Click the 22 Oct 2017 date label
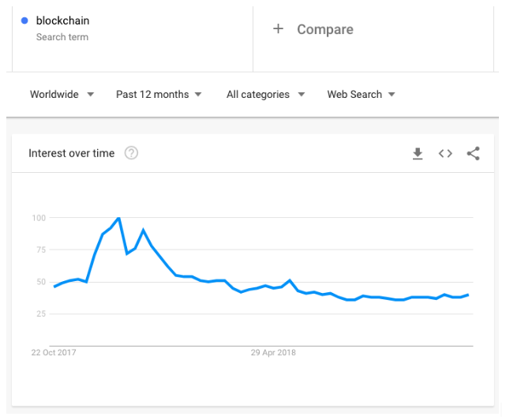The width and height of the screenshot is (506, 420). tap(54, 352)
